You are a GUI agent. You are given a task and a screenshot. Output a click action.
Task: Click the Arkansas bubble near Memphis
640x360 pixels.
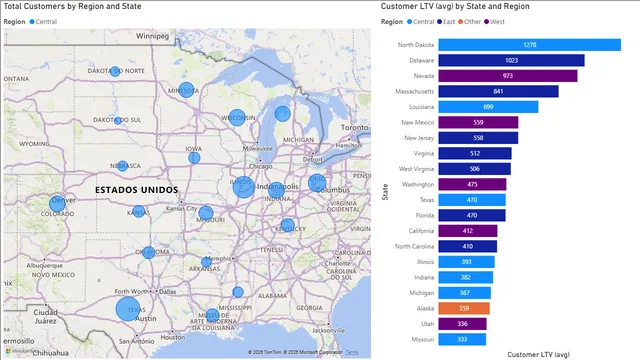(x=207, y=262)
